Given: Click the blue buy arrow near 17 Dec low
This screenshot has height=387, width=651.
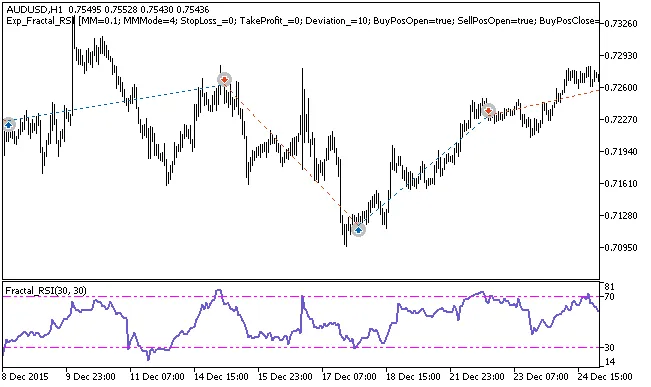Looking at the screenshot, I should (358, 229).
